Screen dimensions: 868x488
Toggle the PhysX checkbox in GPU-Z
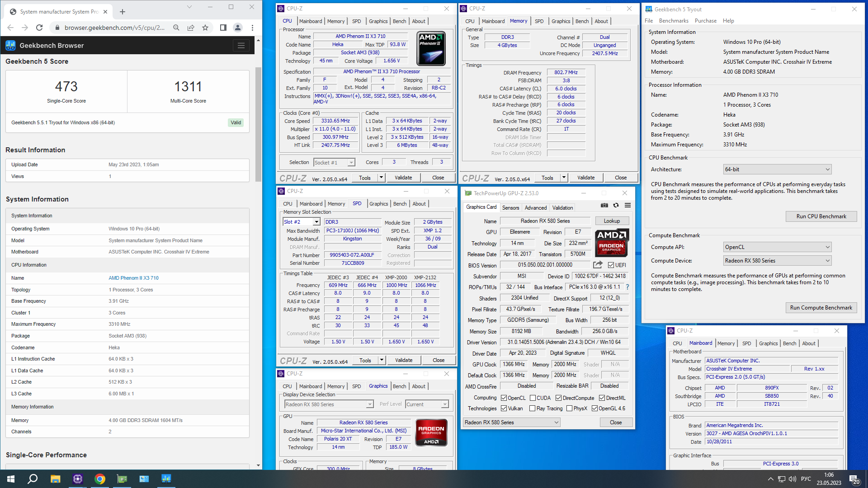click(x=570, y=408)
